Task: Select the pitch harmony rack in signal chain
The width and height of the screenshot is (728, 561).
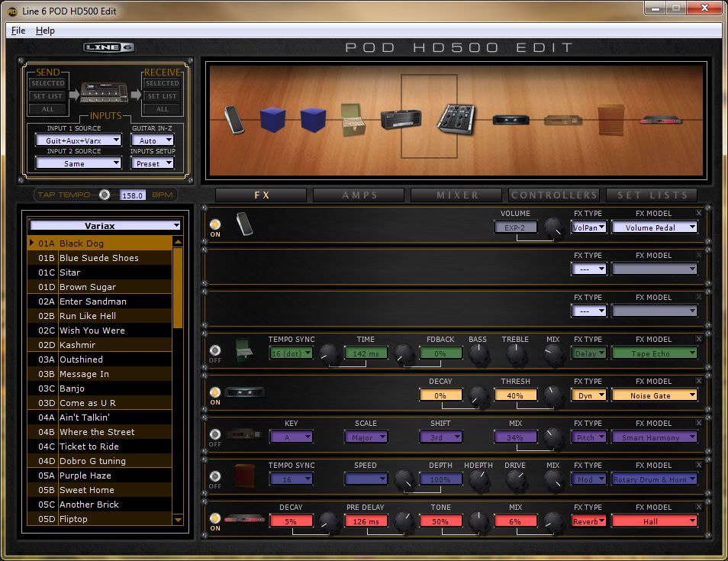Action: point(562,121)
